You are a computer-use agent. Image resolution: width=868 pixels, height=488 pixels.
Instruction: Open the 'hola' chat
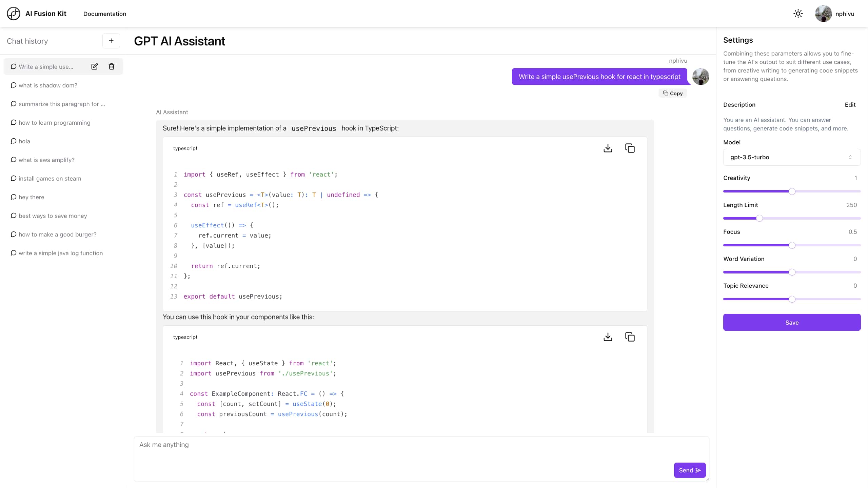[63, 141]
